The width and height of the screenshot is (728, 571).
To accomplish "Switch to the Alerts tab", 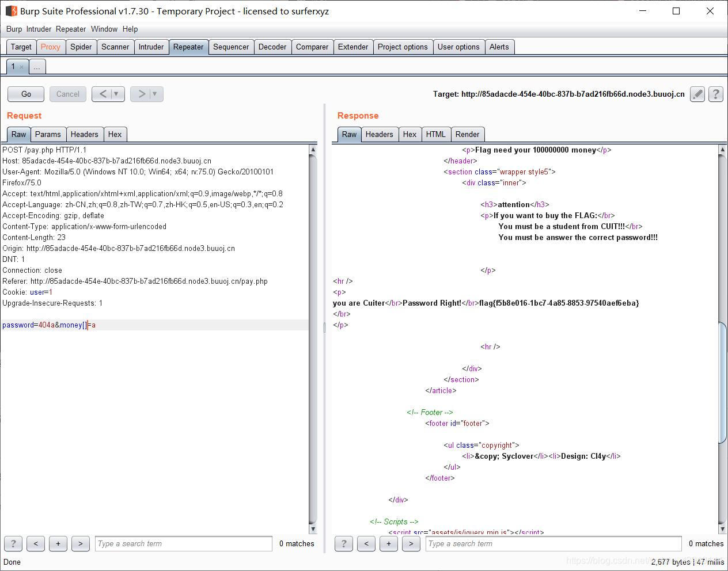I will [x=499, y=47].
